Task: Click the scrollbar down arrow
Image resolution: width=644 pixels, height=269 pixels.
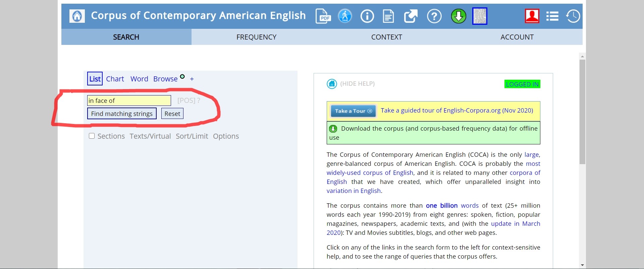Action: [582, 265]
